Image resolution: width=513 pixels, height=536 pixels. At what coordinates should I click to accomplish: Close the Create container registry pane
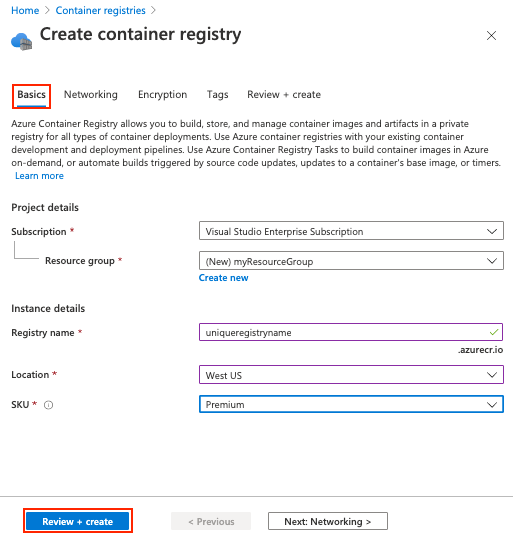[491, 36]
